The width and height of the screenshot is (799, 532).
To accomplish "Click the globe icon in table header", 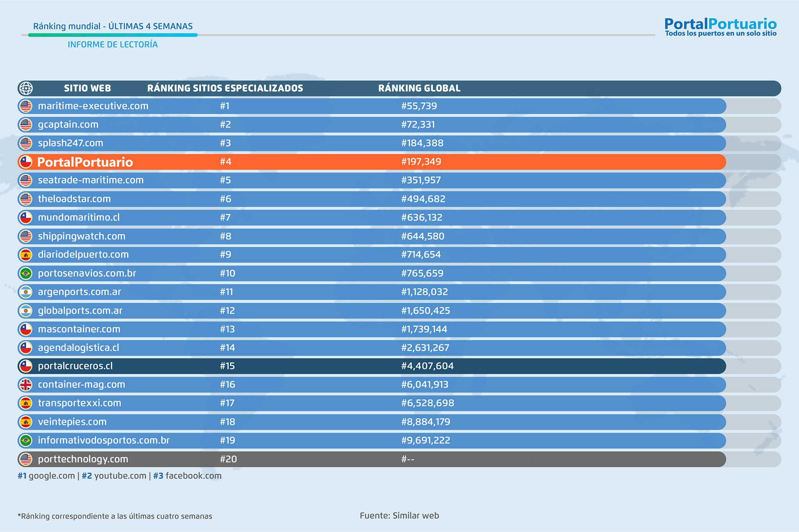I will coord(26,88).
